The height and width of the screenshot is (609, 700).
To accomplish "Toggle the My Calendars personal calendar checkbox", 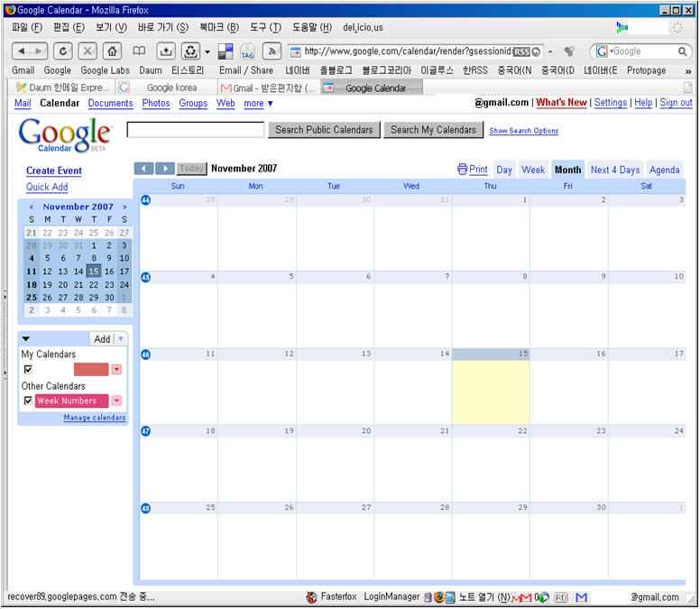I will click(28, 369).
